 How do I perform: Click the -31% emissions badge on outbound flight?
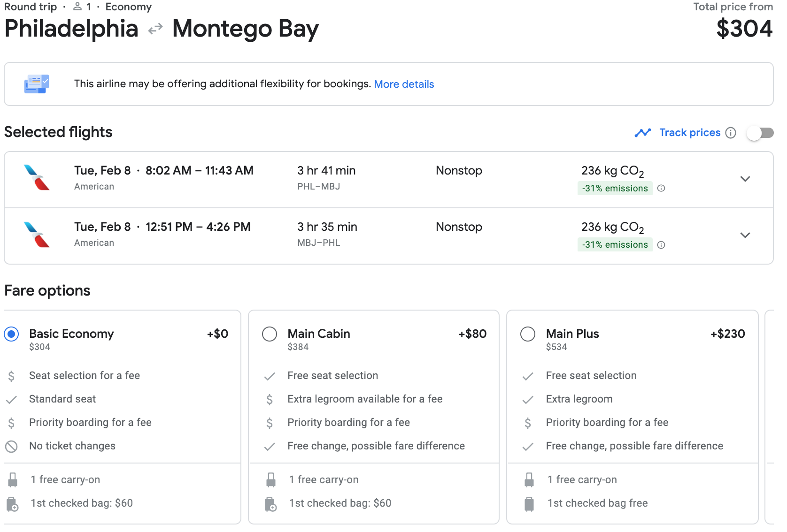tap(615, 188)
